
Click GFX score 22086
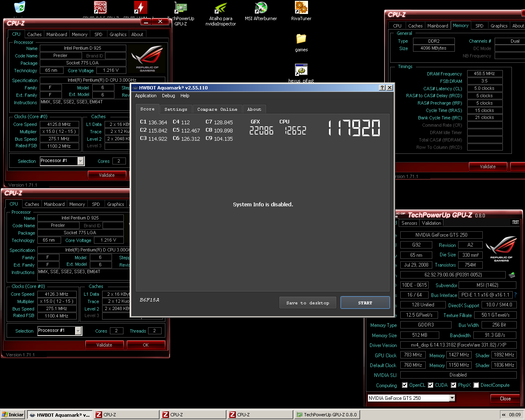tap(261, 130)
